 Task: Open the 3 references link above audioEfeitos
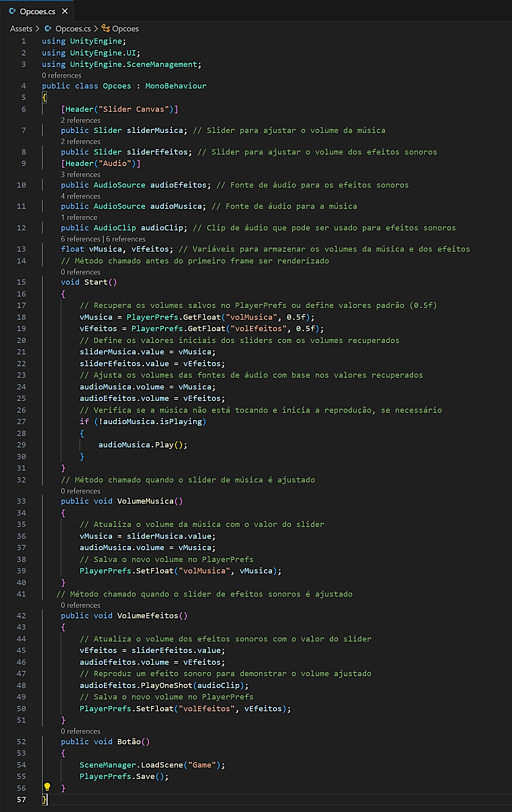tap(80, 175)
